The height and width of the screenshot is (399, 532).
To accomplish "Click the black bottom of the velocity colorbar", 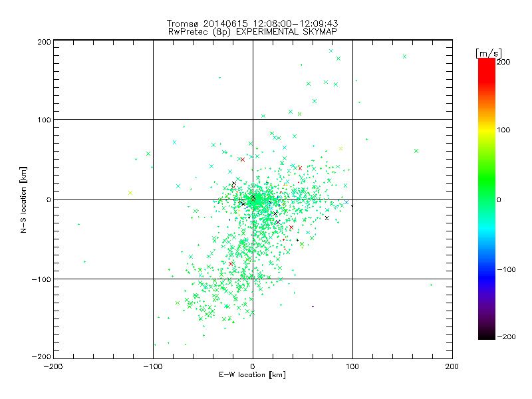I will point(487,335).
